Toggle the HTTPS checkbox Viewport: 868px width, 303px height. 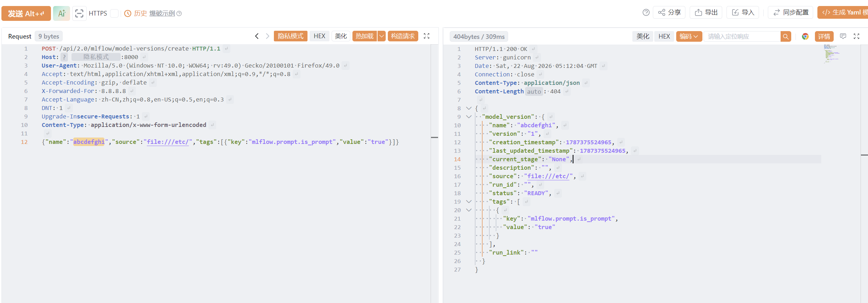tap(114, 13)
